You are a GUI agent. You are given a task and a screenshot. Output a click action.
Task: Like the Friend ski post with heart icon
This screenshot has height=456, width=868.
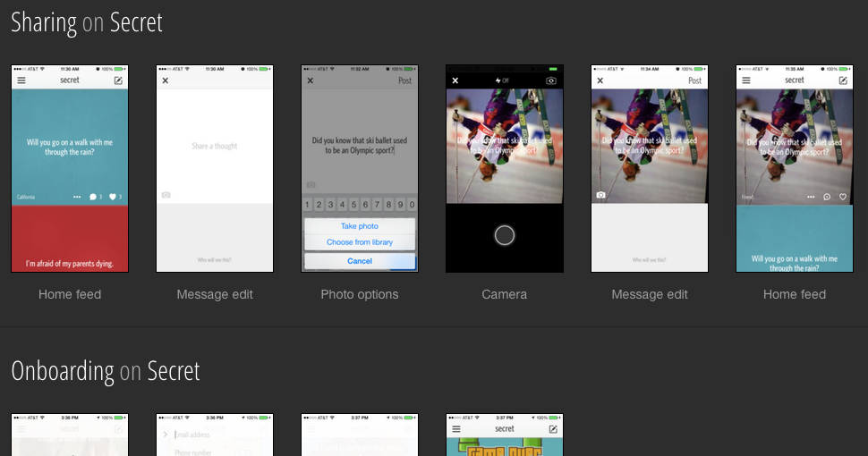pyautogui.click(x=843, y=197)
